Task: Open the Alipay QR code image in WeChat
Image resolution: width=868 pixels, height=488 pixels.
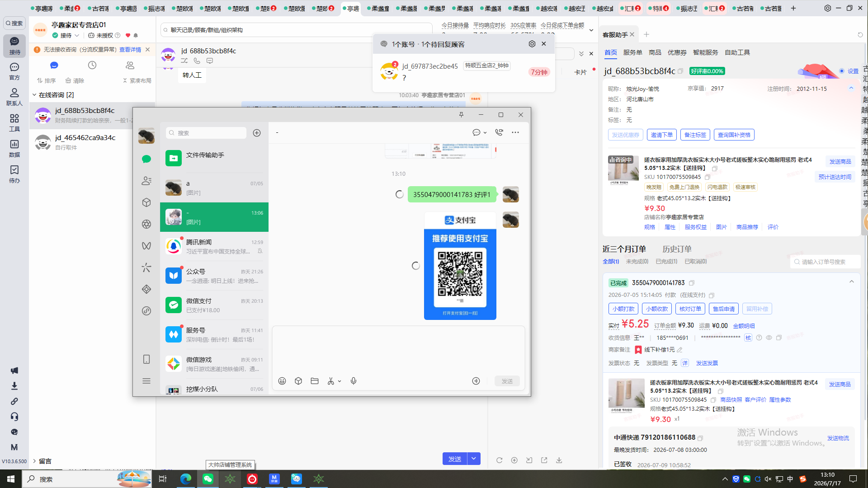Action: [x=460, y=266]
